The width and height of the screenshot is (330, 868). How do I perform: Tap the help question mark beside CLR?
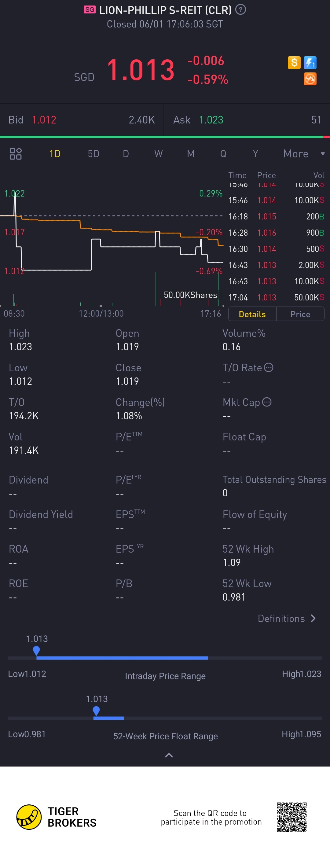tap(240, 9)
